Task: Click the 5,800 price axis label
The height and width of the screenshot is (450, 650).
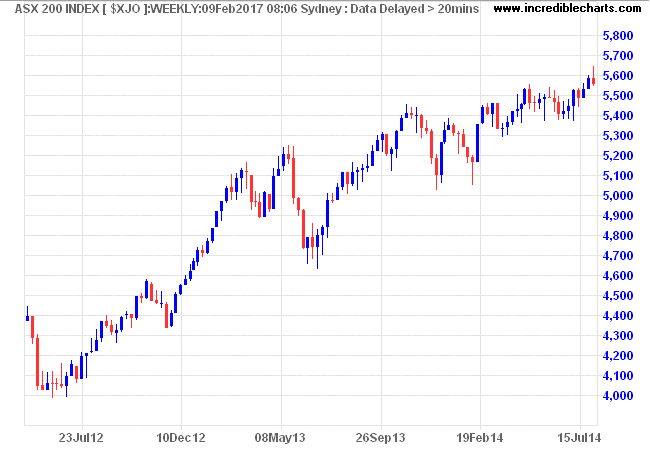Action: [618, 36]
